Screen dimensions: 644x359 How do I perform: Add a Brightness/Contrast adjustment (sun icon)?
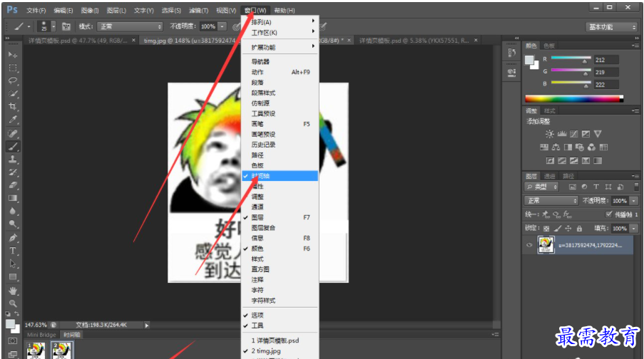(x=550, y=134)
